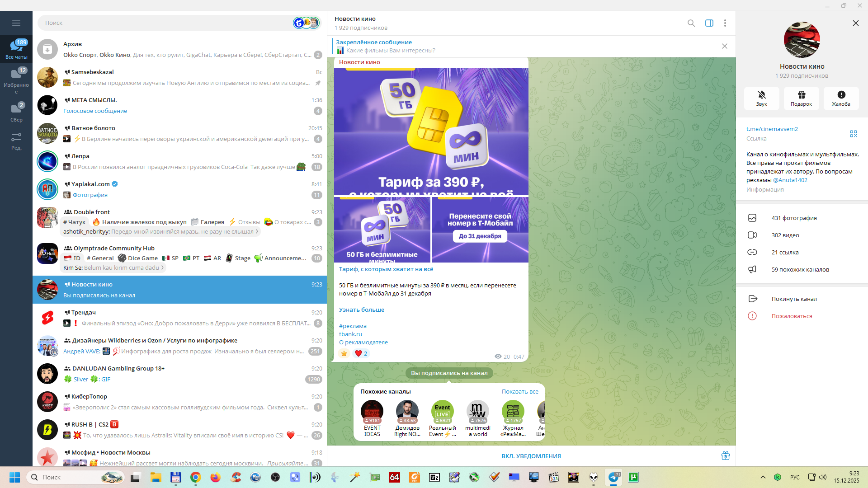The width and height of the screenshot is (868, 488).
Task: Mute channel via Звук button
Action: 761,98
